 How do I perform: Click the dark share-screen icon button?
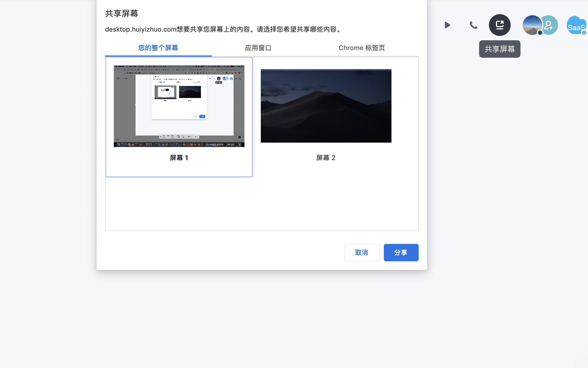click(500, 25)
